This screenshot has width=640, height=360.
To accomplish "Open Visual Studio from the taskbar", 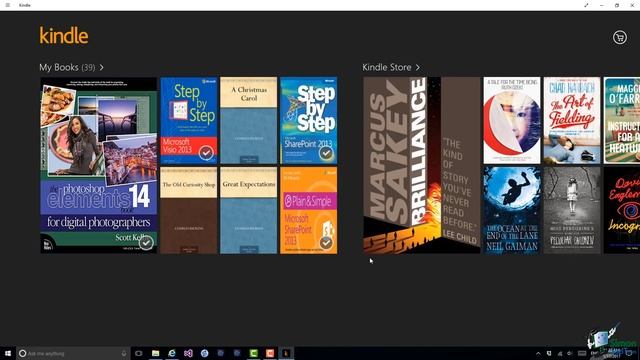I will pos(188,353).
